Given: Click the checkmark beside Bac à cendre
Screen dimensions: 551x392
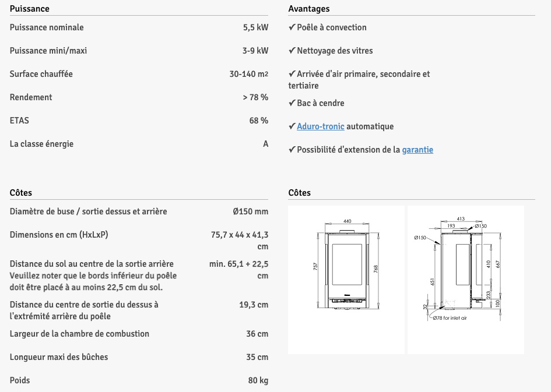Looking at the screenshot, I should tap(292, 103).
